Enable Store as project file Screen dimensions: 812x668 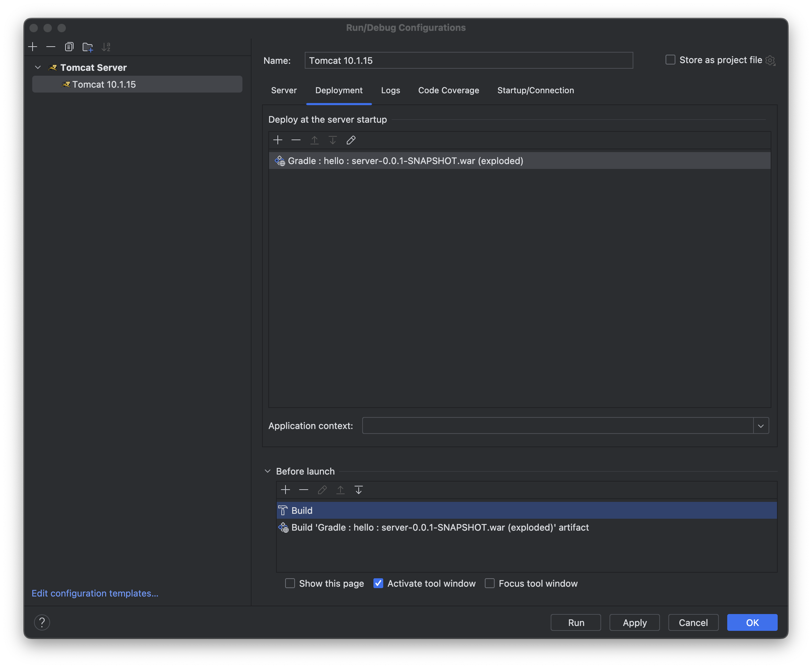[670, 60]
